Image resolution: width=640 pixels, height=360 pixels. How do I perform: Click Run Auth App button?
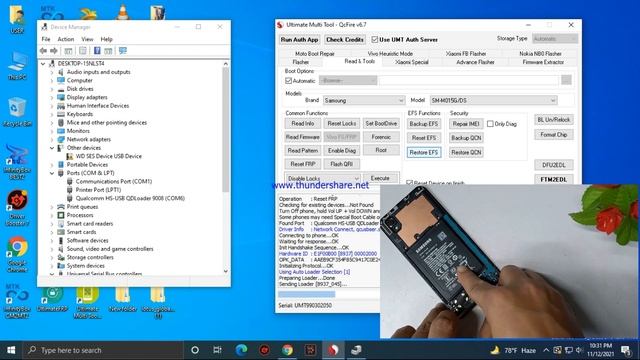[x=299, y=40]
